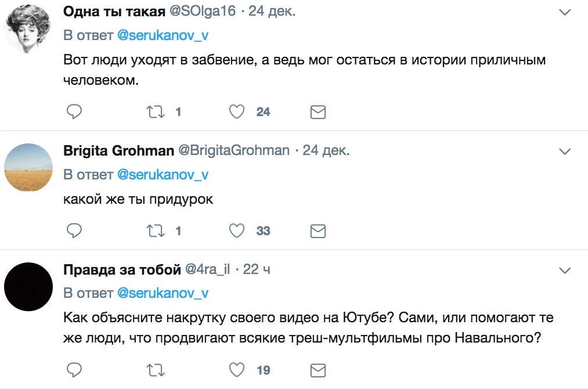Retweet the tweet by 4ra_il
This screenshot has height=389, width=588.
(x=155, y=369)
